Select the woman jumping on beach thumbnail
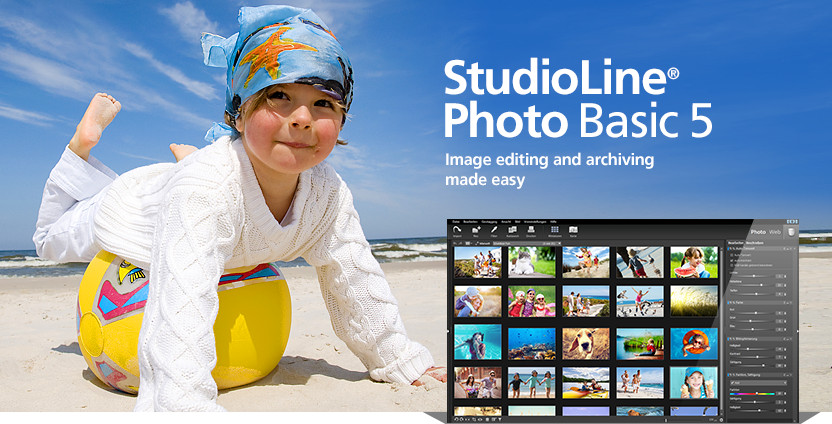832x424 pixels. (x=640, y=301)
